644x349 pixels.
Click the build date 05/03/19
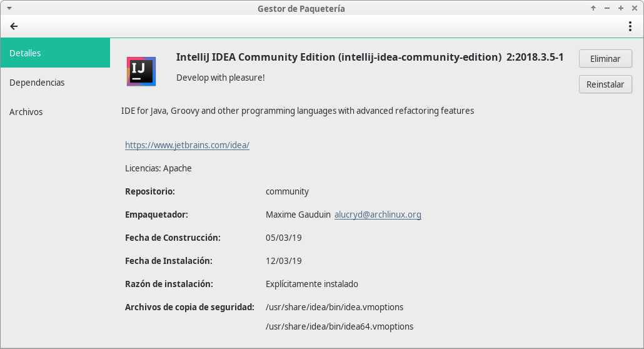[284, 238]
